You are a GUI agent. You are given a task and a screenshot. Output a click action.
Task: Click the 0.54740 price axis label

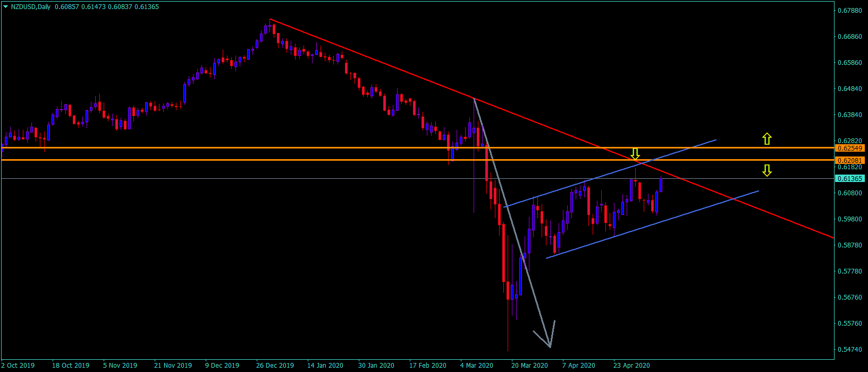pyautogui.click(x=849, y=350)
